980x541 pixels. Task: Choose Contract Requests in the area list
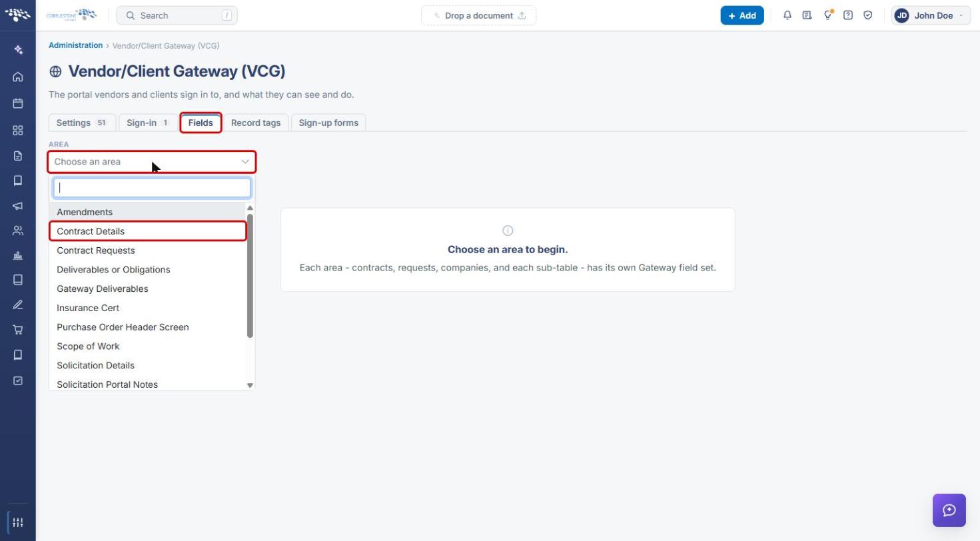click(148, 251)
